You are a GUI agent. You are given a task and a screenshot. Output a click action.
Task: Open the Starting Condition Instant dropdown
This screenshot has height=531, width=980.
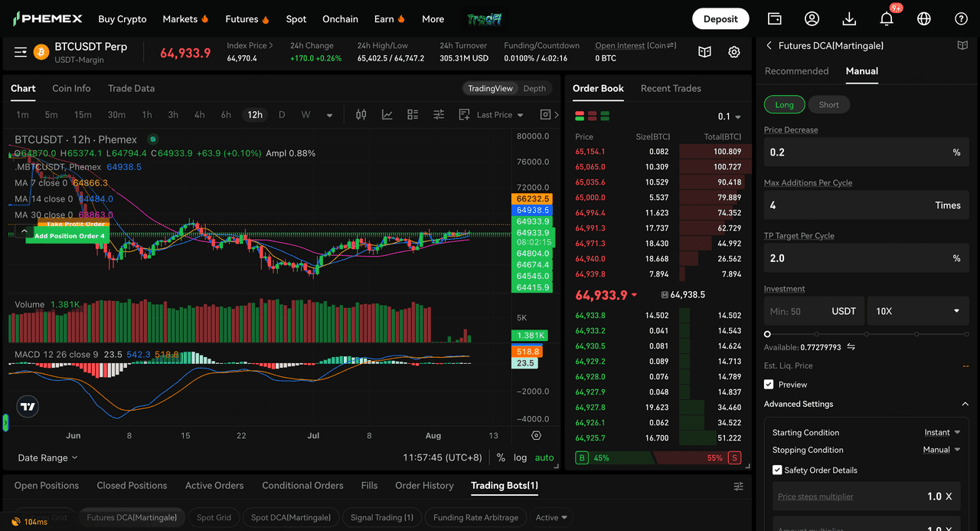tap(942, 433)
